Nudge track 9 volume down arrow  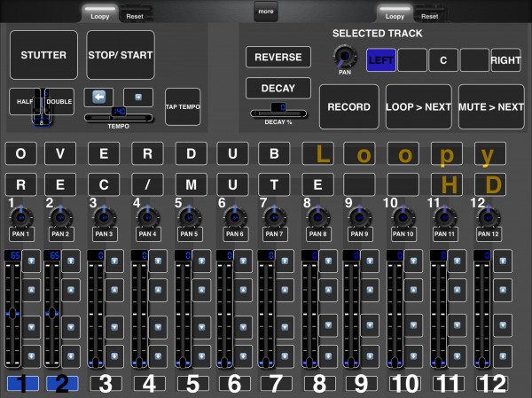click(370, 325)
